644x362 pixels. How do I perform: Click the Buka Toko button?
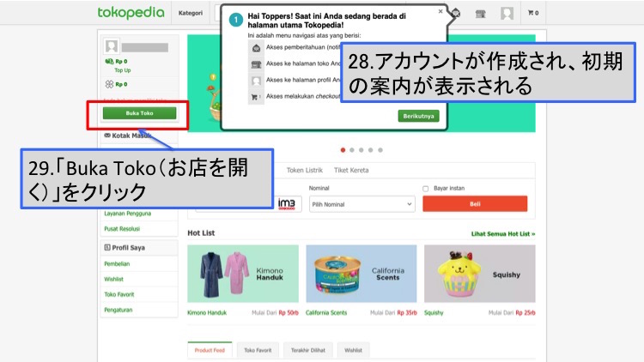click(x=139, y=113)
